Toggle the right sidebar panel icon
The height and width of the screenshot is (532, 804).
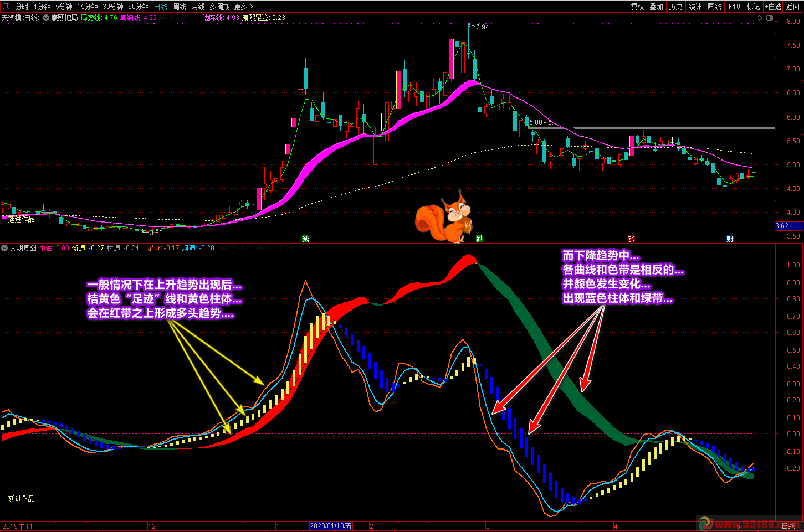tap(770, 18)
